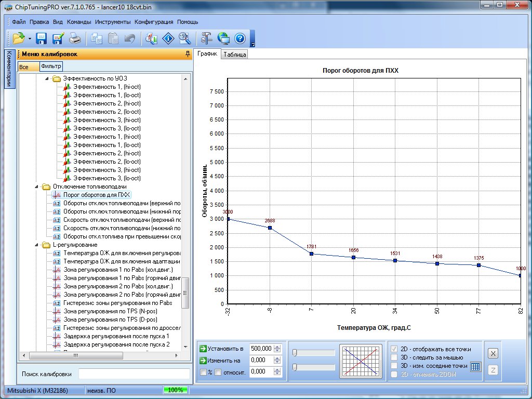Open the blue diamond info icon
Viewport: 532px width, 399px height.
point(168,38)
